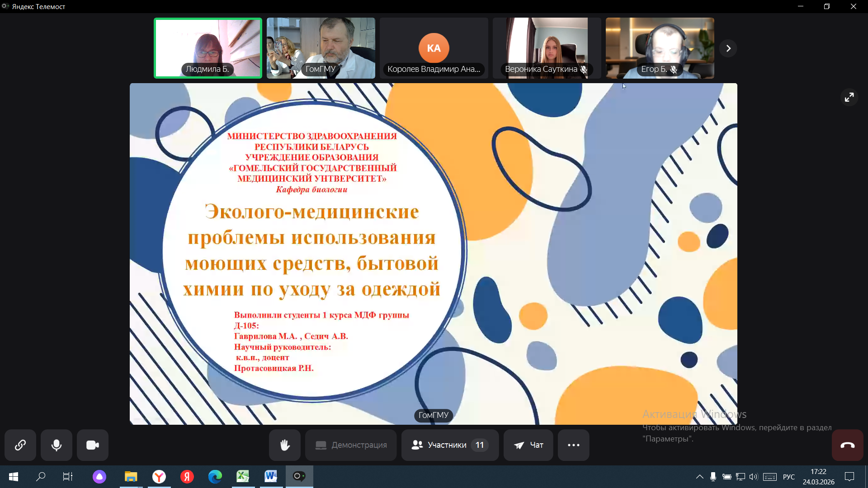This screenshot has height=488, width=868.
Task: Click the muted mic icon on Егор Б.
Action: tap(674, 69)
